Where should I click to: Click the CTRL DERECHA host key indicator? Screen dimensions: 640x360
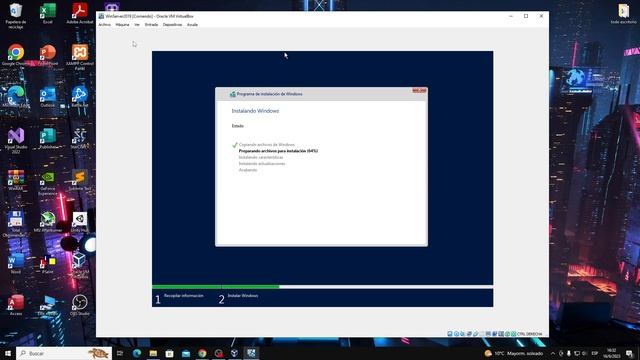pyautogui.click(x=529, y=334)
